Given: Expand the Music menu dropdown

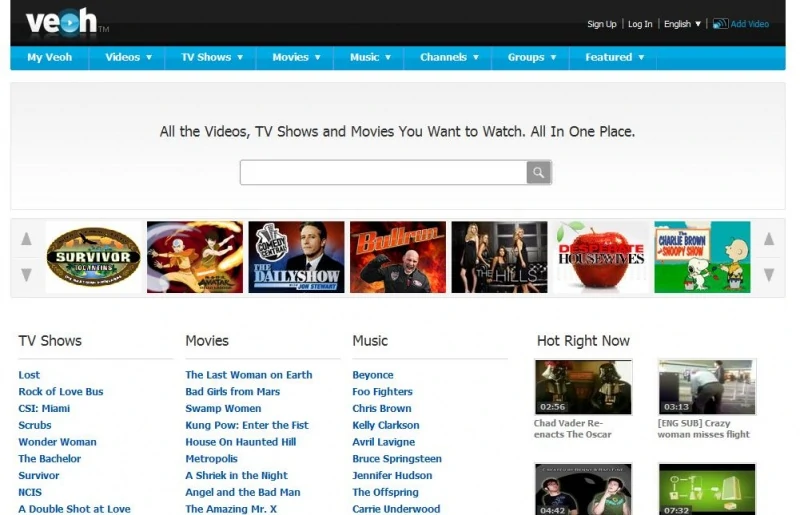Looking at the screenshot, I should [388, 57].
